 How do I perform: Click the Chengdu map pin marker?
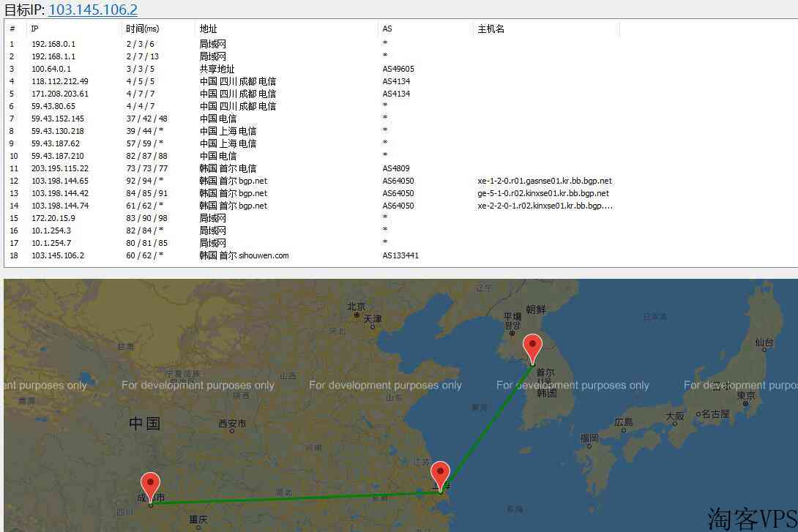[150, 488]
